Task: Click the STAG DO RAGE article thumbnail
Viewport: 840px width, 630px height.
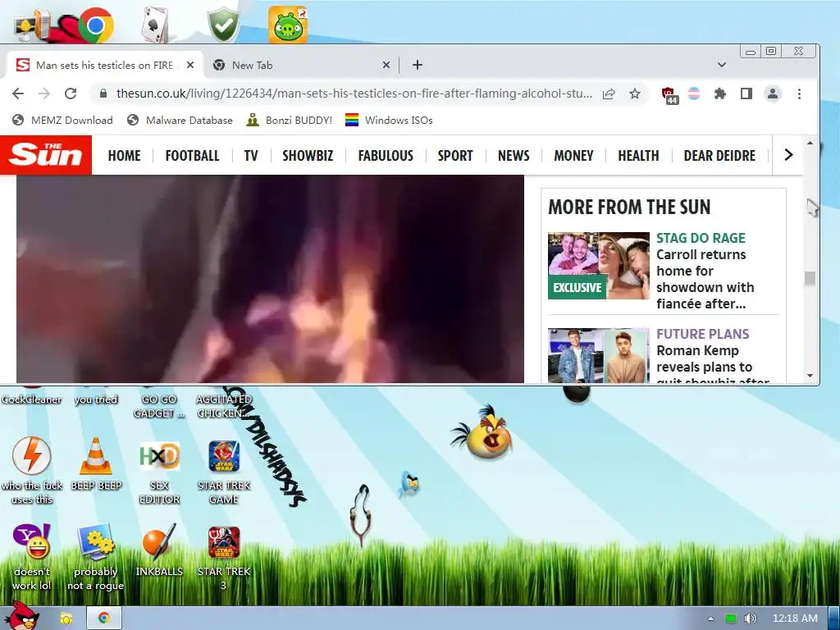Action: point(598,265)
